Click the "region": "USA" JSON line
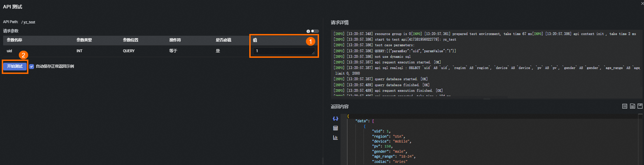Screen dimensions: 644x165 [x=388, y=136]
